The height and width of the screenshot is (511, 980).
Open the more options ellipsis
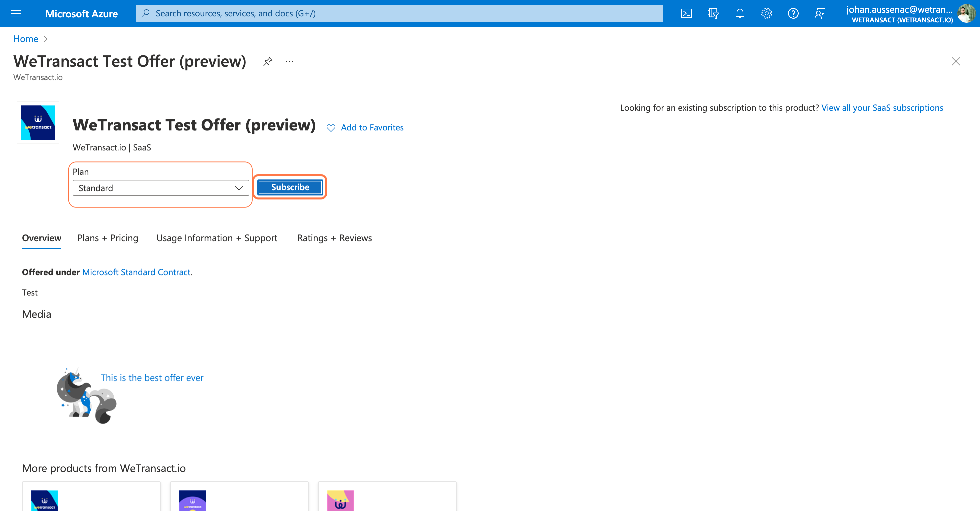(x=289, y=61)
